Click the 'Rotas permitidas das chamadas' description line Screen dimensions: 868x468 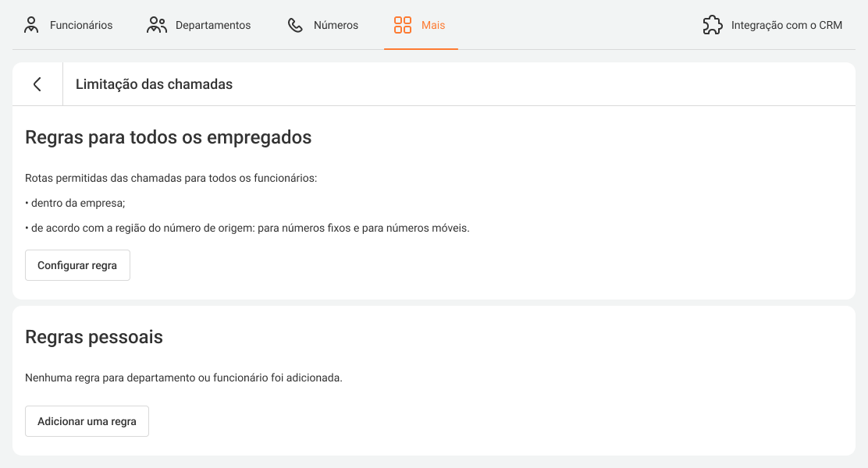(x=171, y=178)
